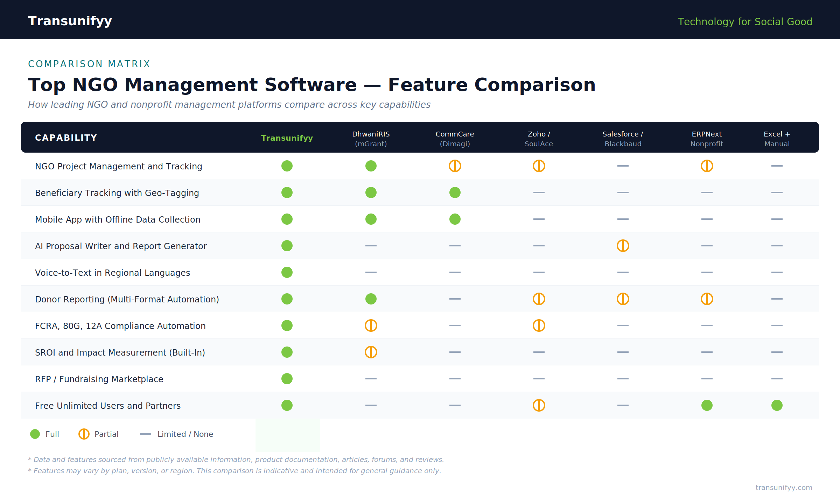Select AI Proposal Writer and Report Generator label

click(121, 246)
